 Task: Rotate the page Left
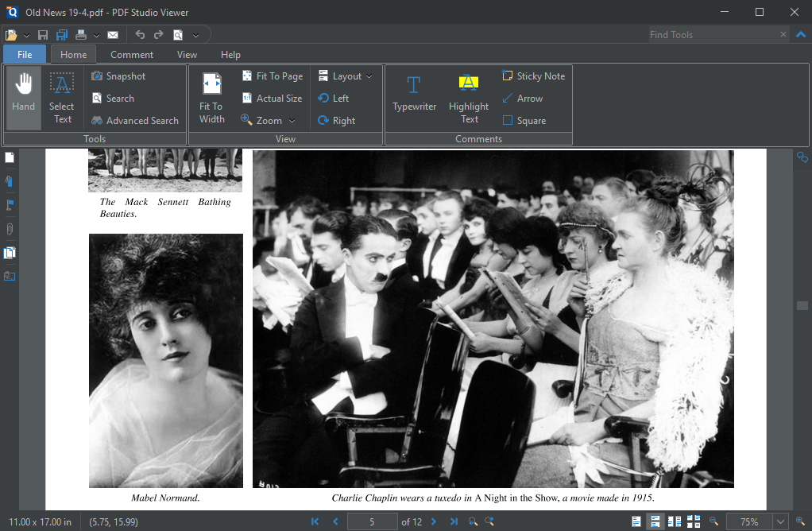(x=334, y=99)
